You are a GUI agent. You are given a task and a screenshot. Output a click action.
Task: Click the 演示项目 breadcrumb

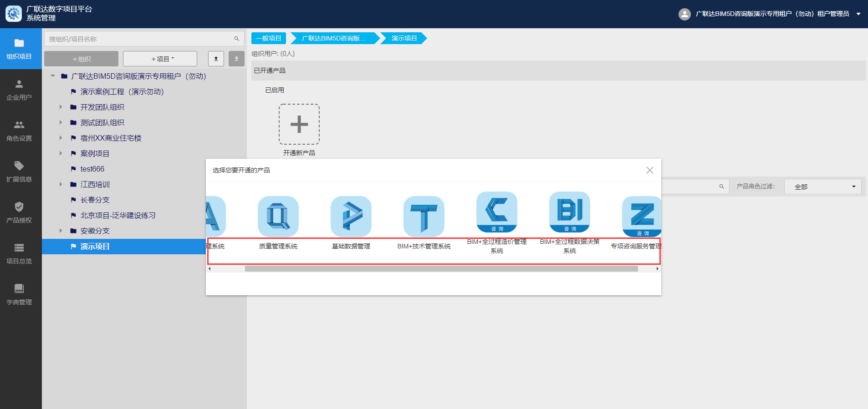pyautogui.click(x=404, y=38)
